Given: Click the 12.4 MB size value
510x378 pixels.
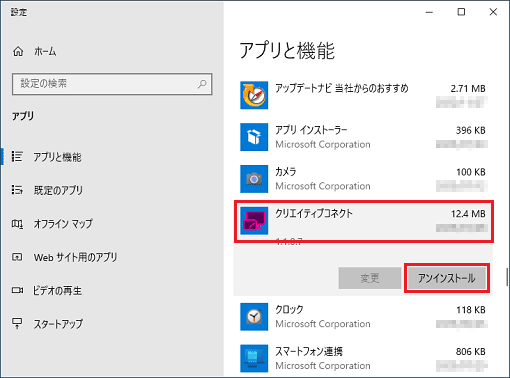Looking at the screenshot, I should [x=468, y=214].
